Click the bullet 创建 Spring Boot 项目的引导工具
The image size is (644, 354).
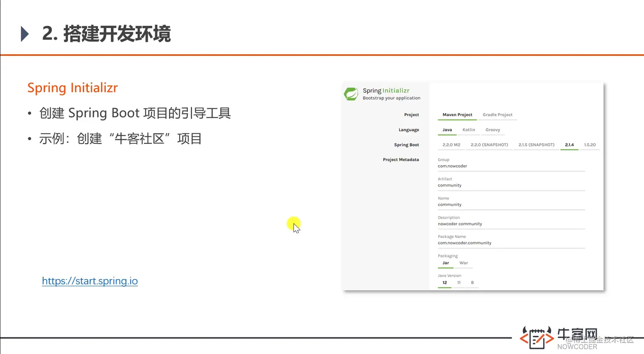point(135,113)
